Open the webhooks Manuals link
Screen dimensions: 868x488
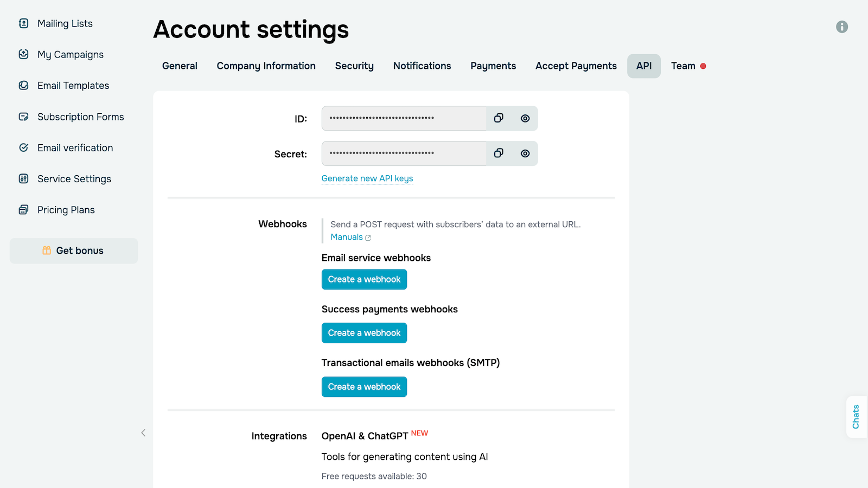[x=347, y=237]
